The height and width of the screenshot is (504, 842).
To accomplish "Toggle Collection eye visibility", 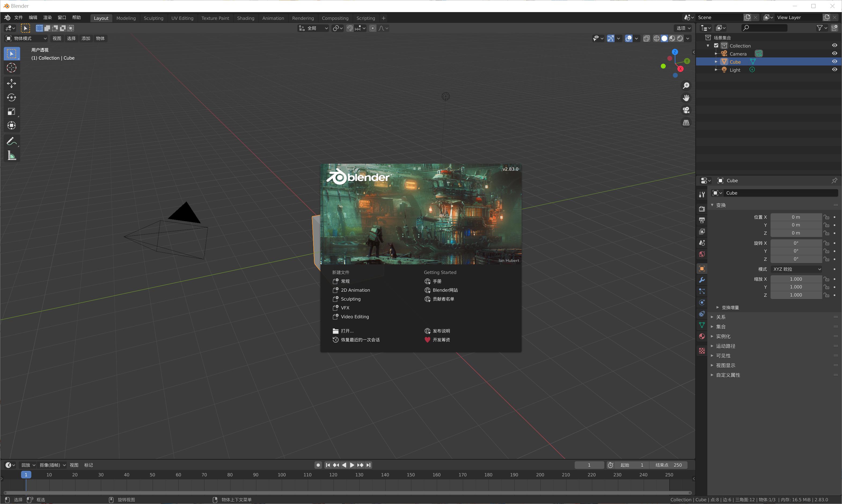I will click(x=834, y=45).
